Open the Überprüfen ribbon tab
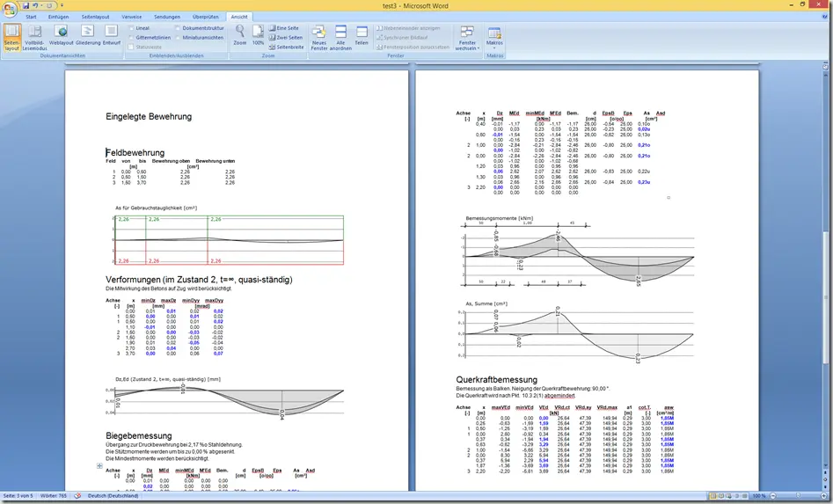 point(206,17)
